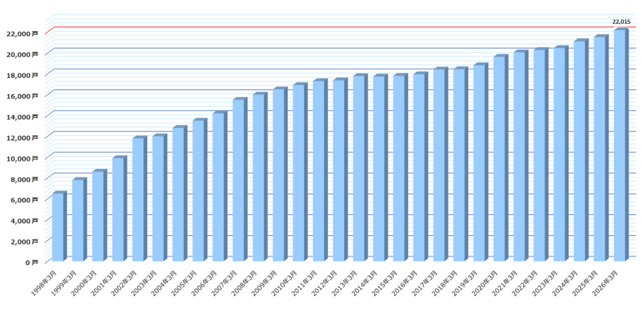
Task: Click the 14,000戸 axis label
Action: [23, 117]
